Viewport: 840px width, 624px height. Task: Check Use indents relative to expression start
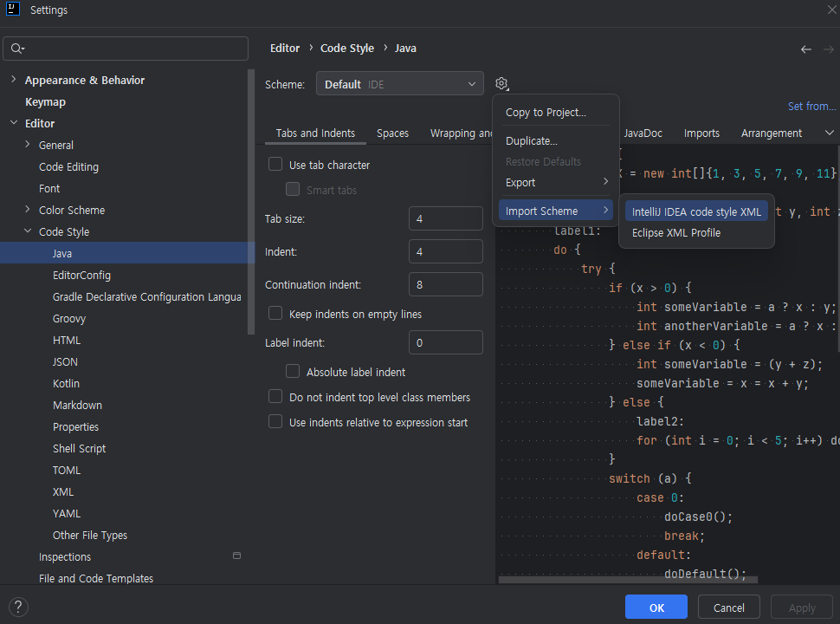click(275, 421)
